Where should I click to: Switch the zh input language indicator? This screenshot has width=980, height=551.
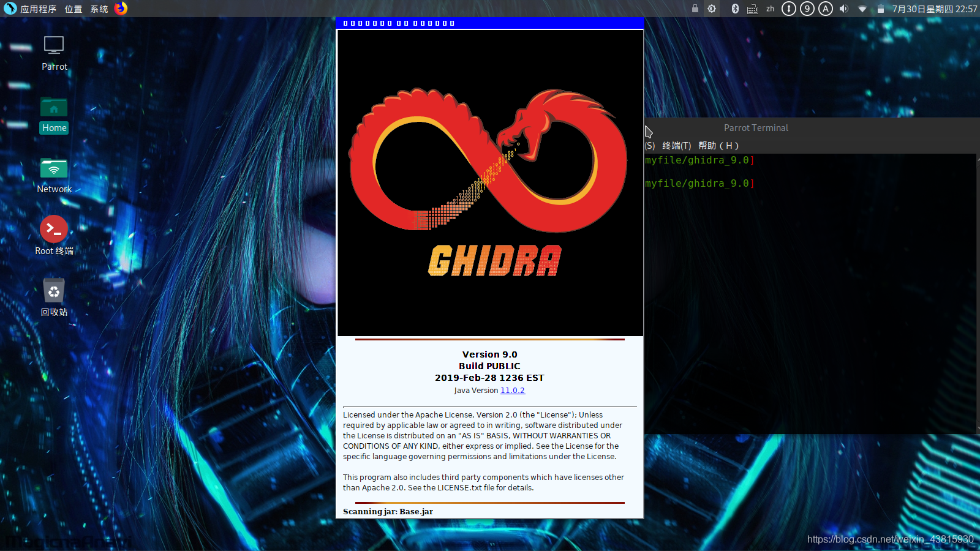(x=770, y=9)
